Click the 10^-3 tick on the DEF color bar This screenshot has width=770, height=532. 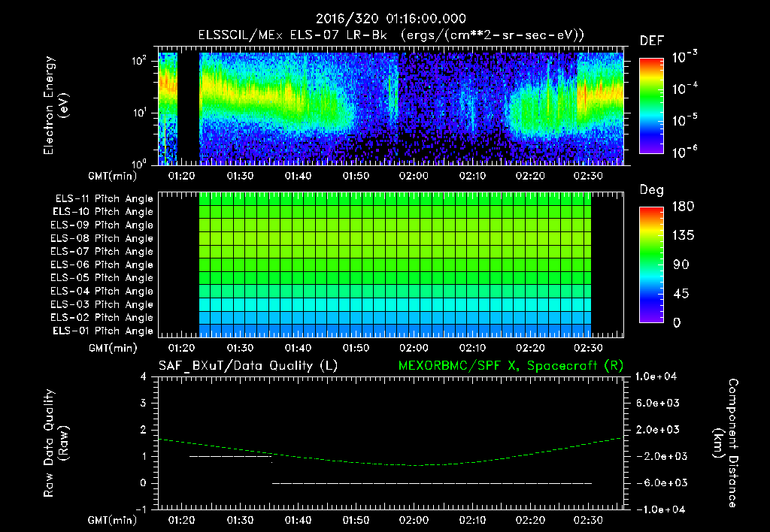[x=684, y=57]
